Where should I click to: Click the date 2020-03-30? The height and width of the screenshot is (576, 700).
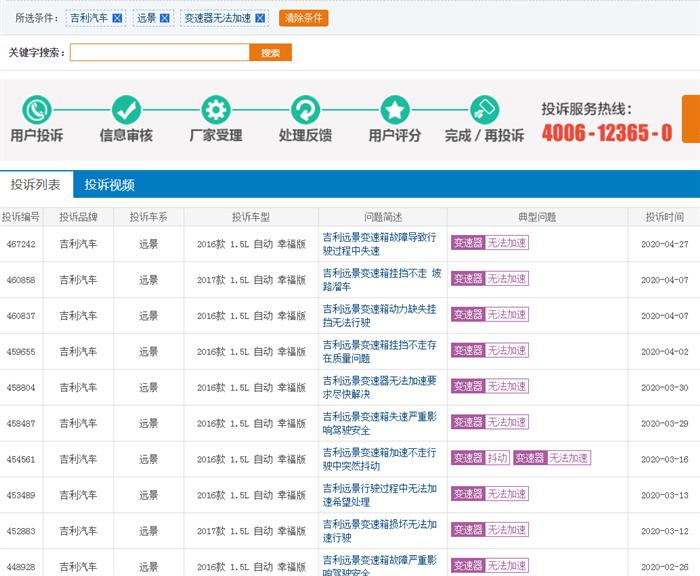pyautogui.click(x=665, y=388)
